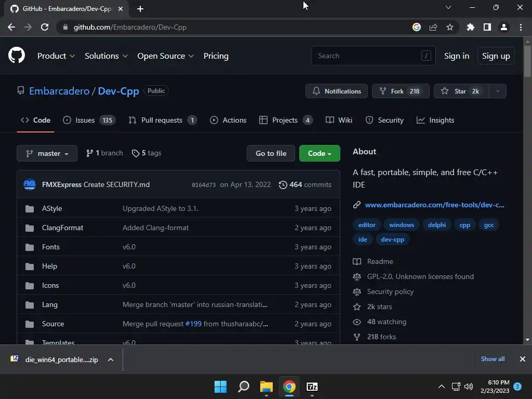Switch to the Projects tab
This screenshot has height=399, width=532.
click(286, 120)
